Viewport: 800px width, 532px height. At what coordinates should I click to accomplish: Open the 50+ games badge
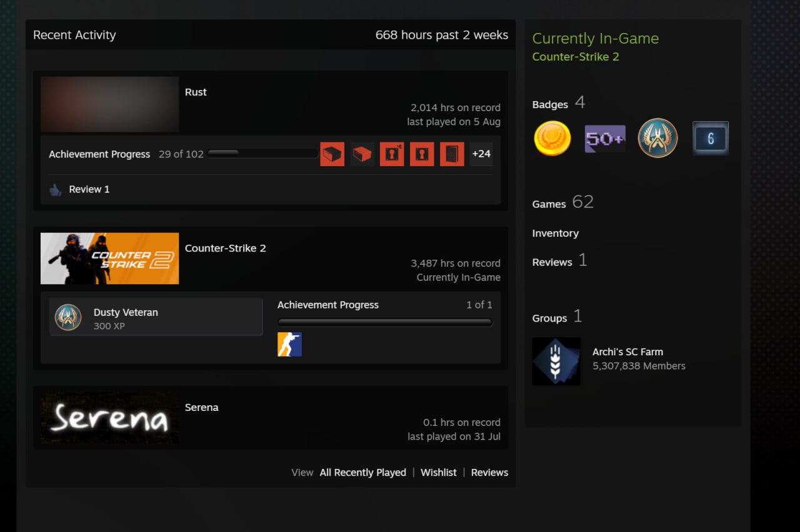pos(604,139)
